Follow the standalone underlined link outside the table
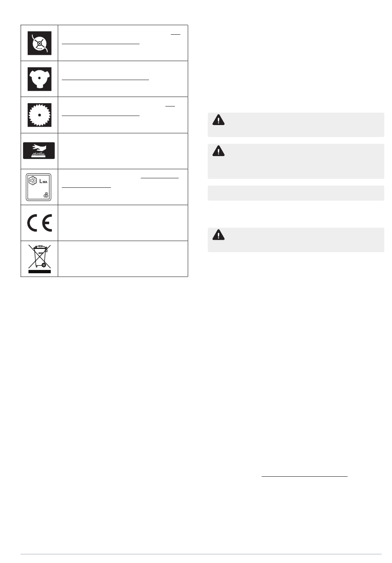The width and height of the screenshot is (392, 563). (305, 476)
